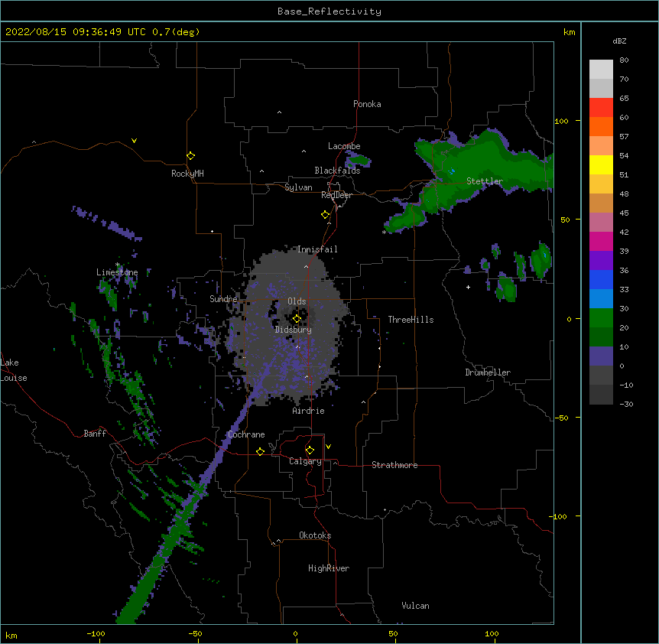Image resolution: width=659 pixels, height=644 pixels.
Task: Click the Innisfail city label
Action: pos(317,249)
